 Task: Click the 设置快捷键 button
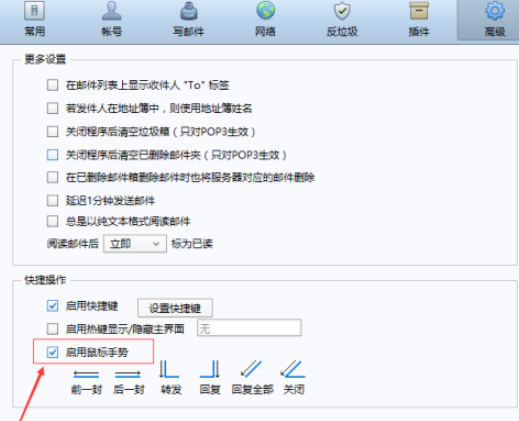(175, 308)
